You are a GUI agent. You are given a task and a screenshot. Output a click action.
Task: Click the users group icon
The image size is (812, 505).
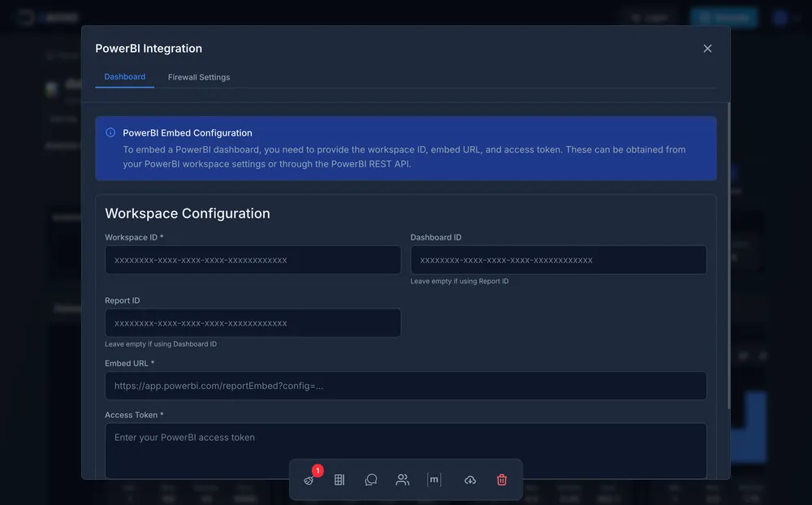pyautogui.click(x=402, y=480)
